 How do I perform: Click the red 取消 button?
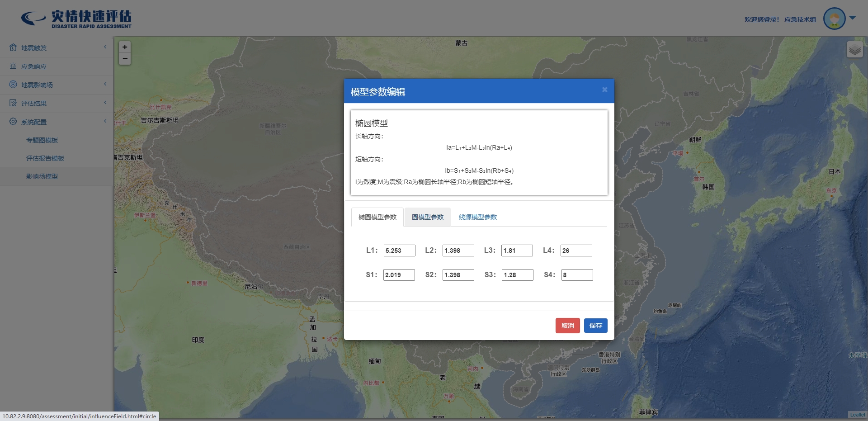pyautogui.click(x=567, y=326)
